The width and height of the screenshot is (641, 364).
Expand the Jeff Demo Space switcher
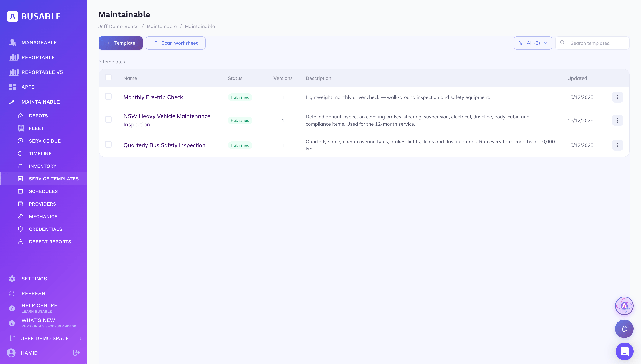click(x=45, y=338)
